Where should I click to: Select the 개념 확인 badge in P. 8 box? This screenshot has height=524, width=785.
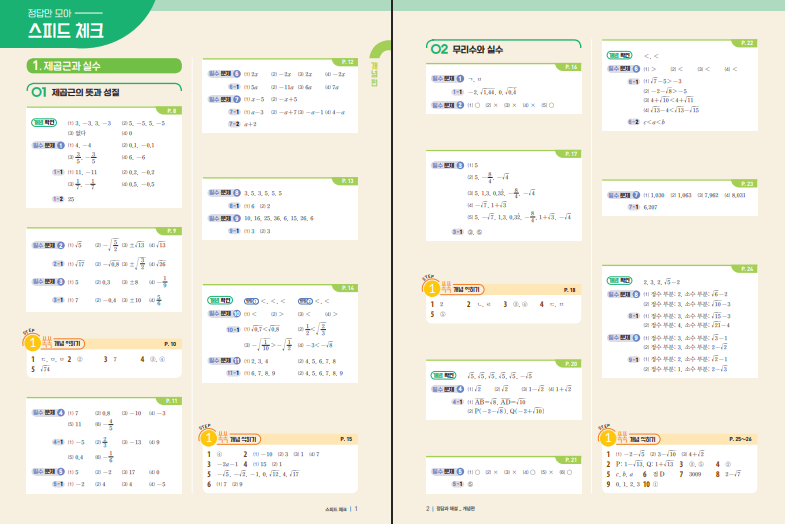[45, 123]
